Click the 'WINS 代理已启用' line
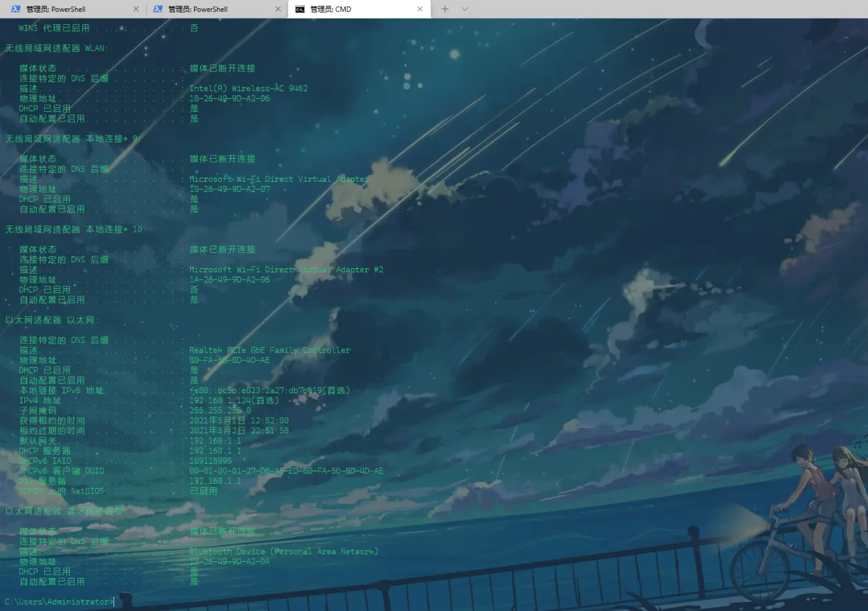 [x=107, y=28]
